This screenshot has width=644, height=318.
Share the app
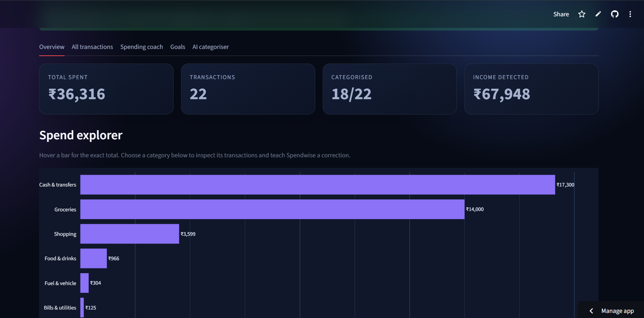click(561, 14)
